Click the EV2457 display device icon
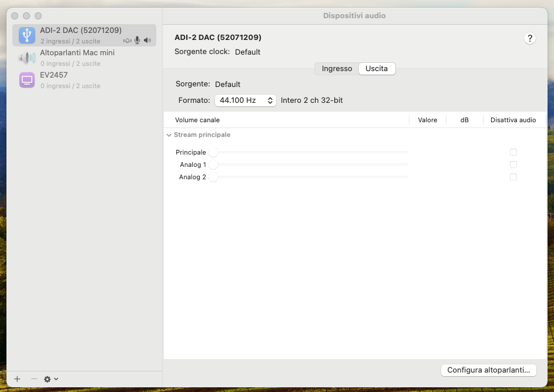 coord(27,80)
